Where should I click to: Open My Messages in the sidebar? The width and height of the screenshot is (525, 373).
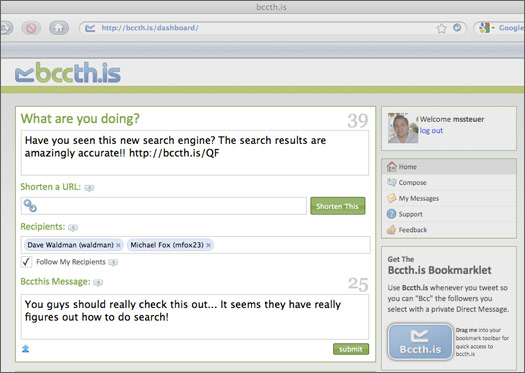[449, 198]
